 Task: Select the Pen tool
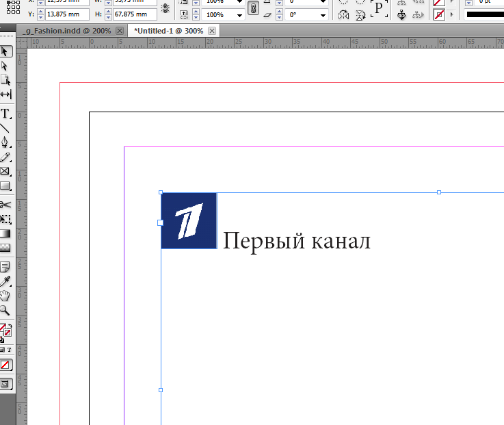[5, 142]
